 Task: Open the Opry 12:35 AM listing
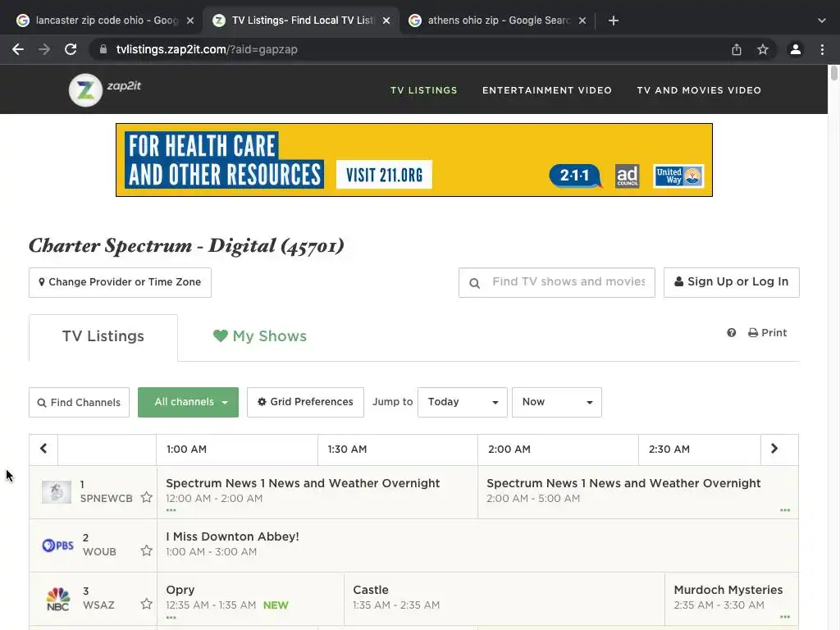click(250, 599)
